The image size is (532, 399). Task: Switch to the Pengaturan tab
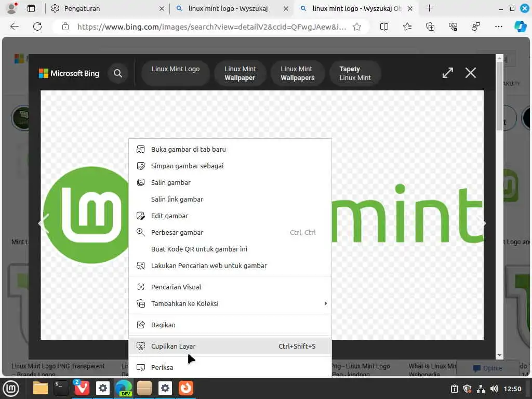tap(106, 8)
